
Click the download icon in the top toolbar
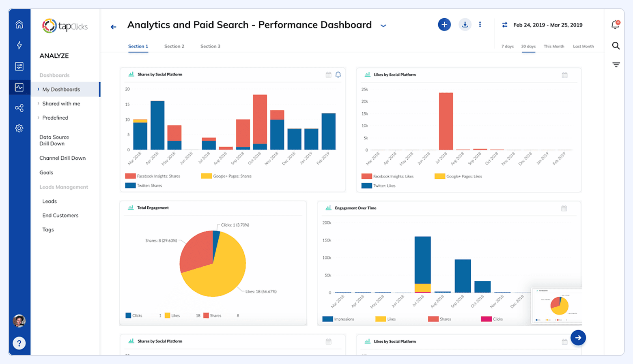(465, 24)
